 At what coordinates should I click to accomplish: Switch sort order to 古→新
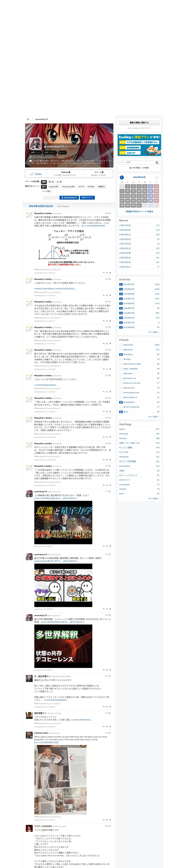click(x=59, y=182)
